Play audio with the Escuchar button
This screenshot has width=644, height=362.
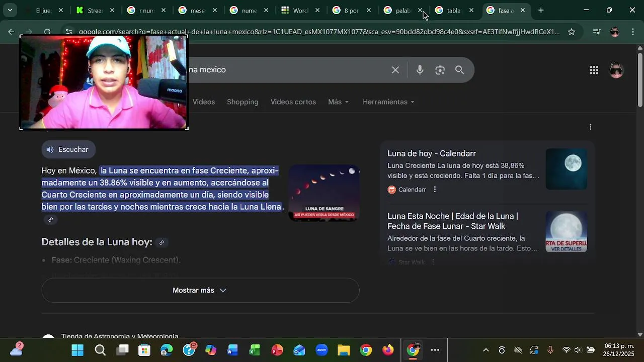(68, 149)
